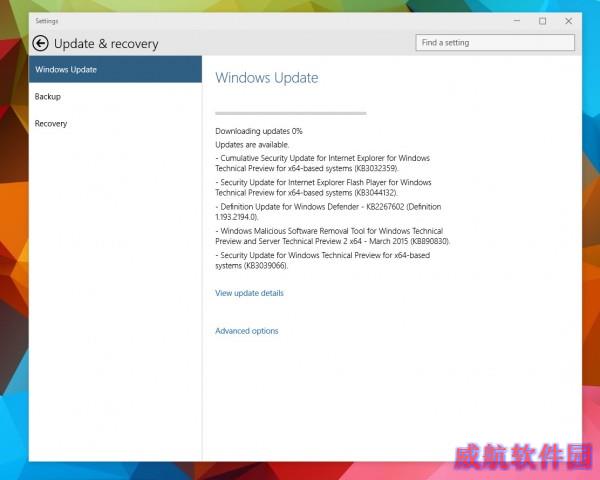The image size is (600, 480).
Task: Select the Malicious Software Removal Tool KB890830 entry
Action: click(x=333, y=236)
